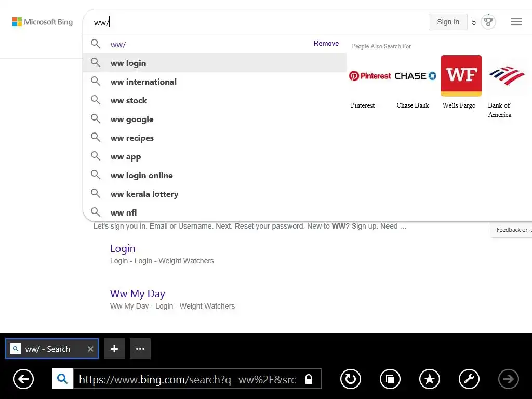Image resolution: width=532 pixels, height=399 pixels.
Task: Open tab tools ellipsis menu
Action: [x=140, y=349]
